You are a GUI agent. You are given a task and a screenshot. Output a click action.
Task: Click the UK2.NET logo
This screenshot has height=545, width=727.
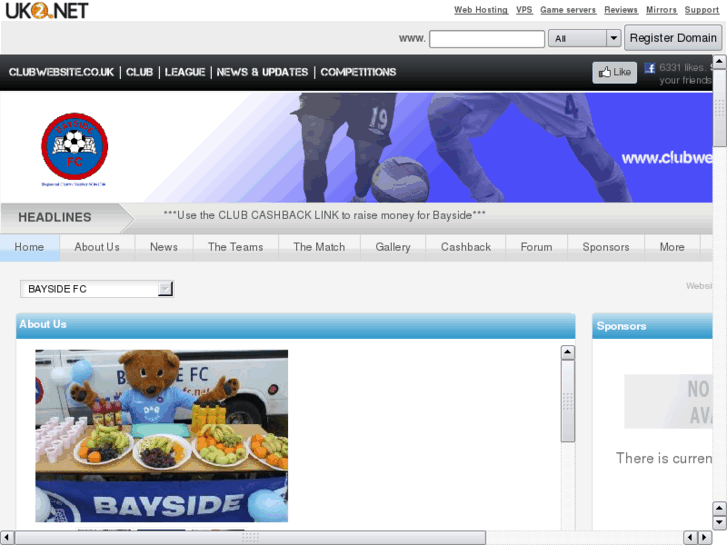(47, 10)
